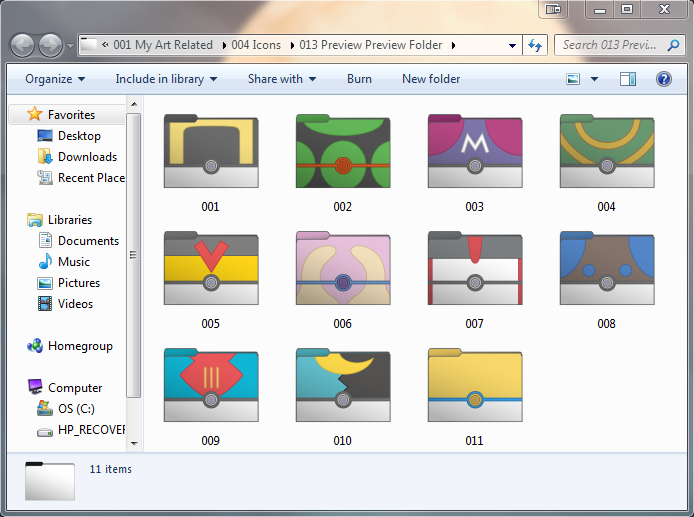Click navigation pane scrollbar up arrow
694x517 pixels.
[x=134, y=104]
